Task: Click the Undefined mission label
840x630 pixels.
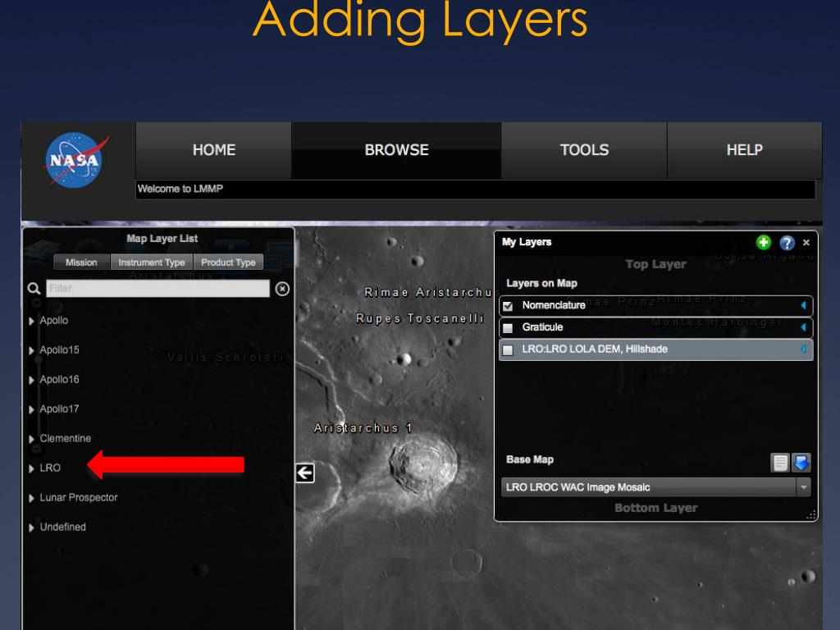Action: click(62, 527)
